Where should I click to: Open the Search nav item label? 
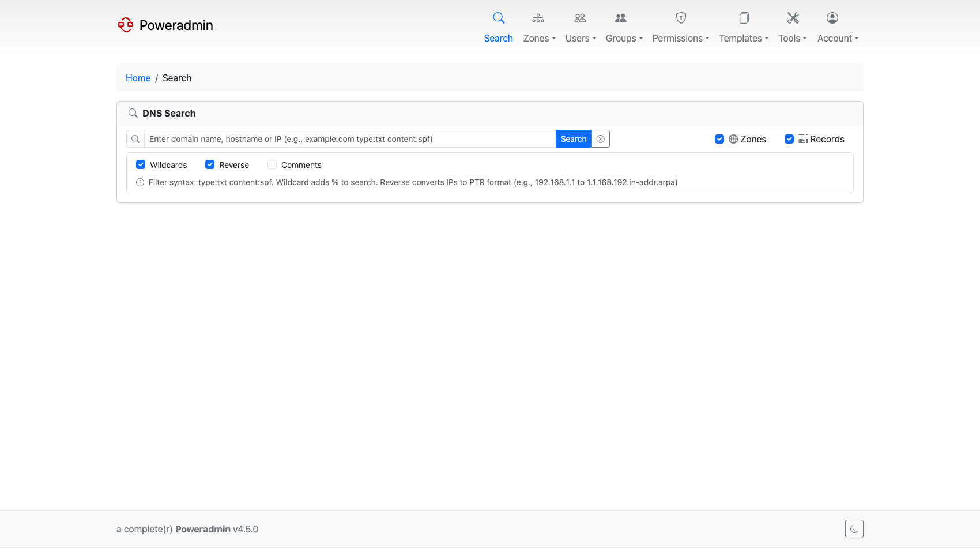pyautogui.click(x=499, y=38)
